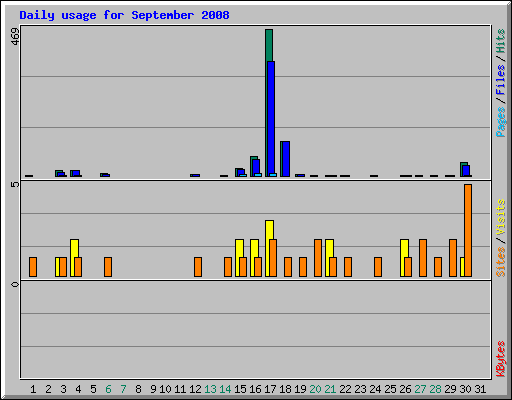The image size is (512, 400).
Task: Click the '0' lower axis value
Action: point(15,284)
